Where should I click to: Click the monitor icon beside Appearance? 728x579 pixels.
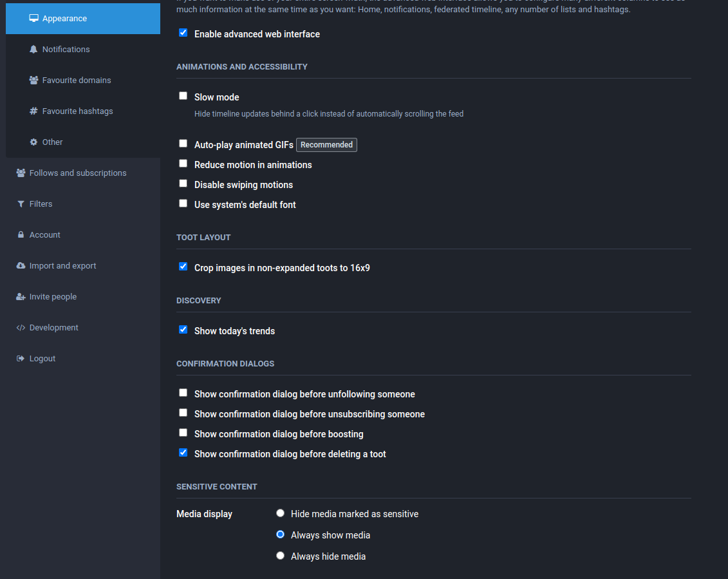tap(33, 19)
